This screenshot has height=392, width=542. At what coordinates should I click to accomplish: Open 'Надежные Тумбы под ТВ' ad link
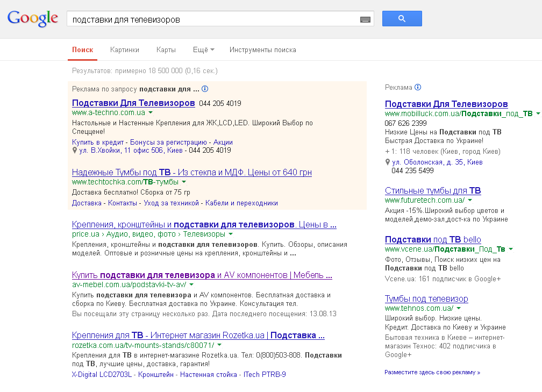[x=191, y=173]
